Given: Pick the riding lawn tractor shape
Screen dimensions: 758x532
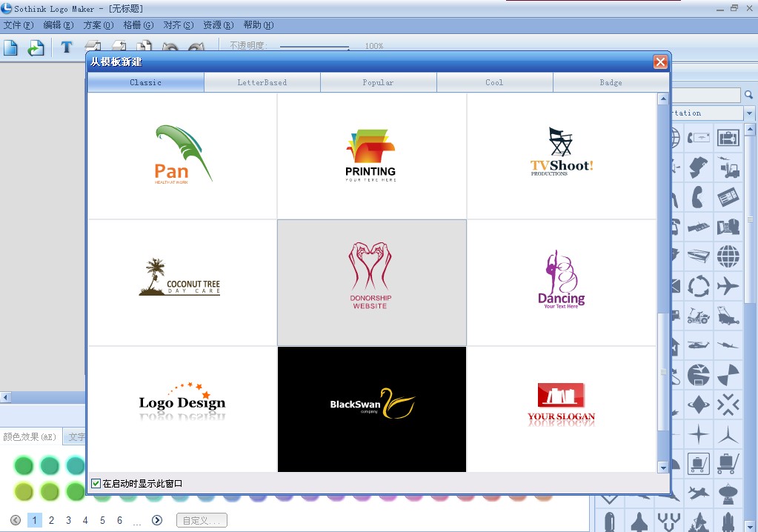Looking at the screenshot, I should pyautogui.click(x=699, y=316).
